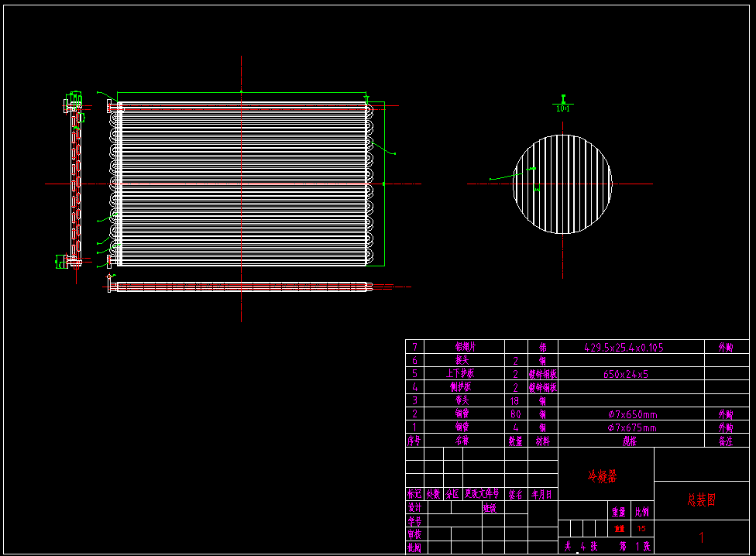
Task: Select the φ7x650mm specification text
Action: tap(633, 414)
